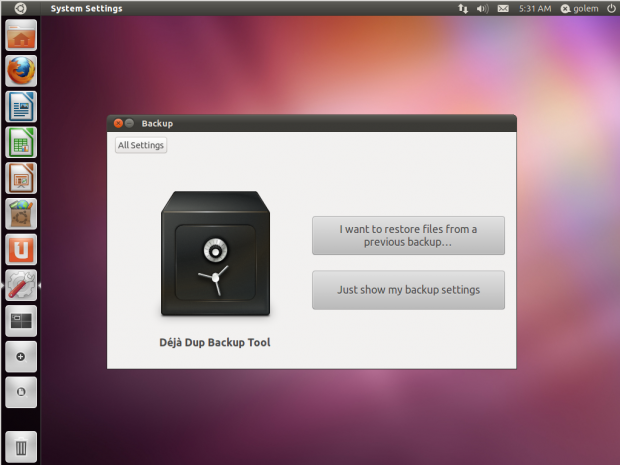Open the golem user menu
620x465 pixels.
click(x=579, y=8)
